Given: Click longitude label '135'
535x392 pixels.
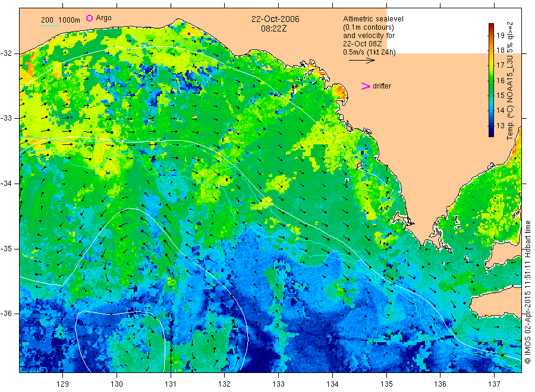Looking at the screenshot, I should coord(386,384).
